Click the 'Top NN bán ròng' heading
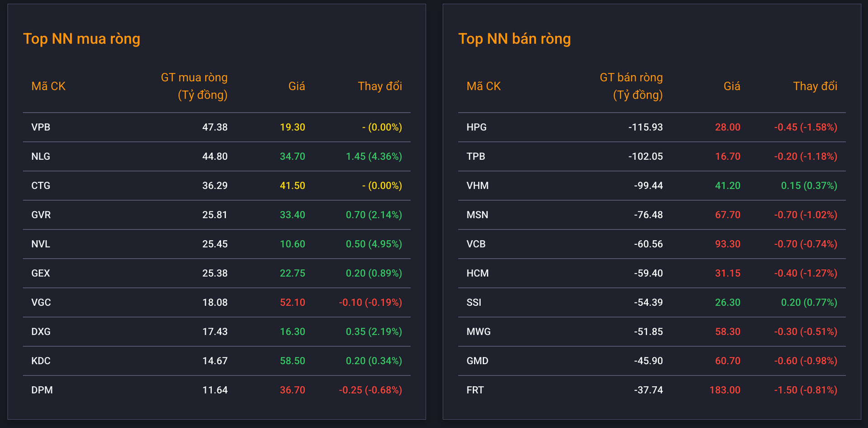The image size is (868, 428). tap(514, 39)
